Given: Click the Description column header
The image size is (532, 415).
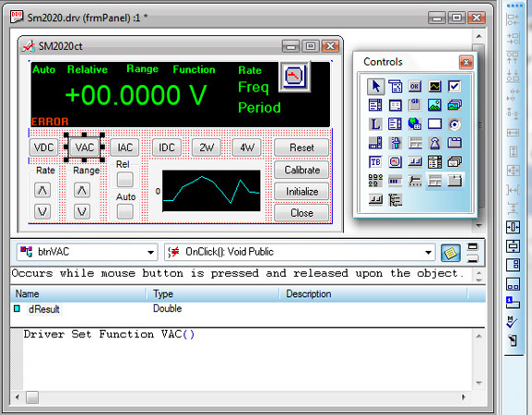Looking at the screenshot, I should coord(373,294).
